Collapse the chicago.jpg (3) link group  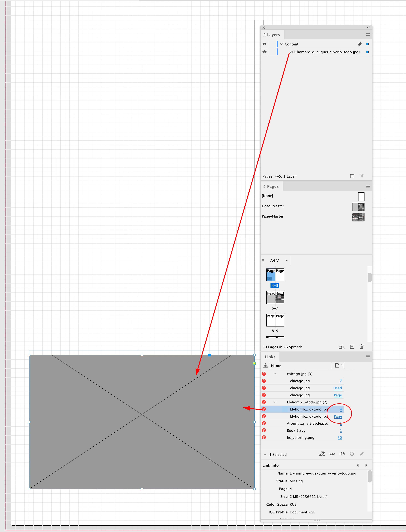pyautogui.click(x=275, y=374)
